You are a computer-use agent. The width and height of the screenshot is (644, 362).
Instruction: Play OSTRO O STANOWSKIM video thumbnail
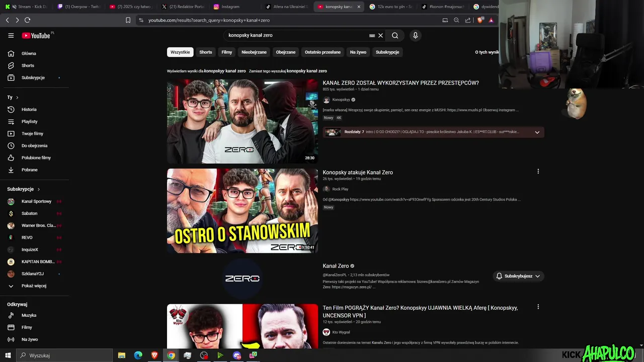[x=243, y=211]
